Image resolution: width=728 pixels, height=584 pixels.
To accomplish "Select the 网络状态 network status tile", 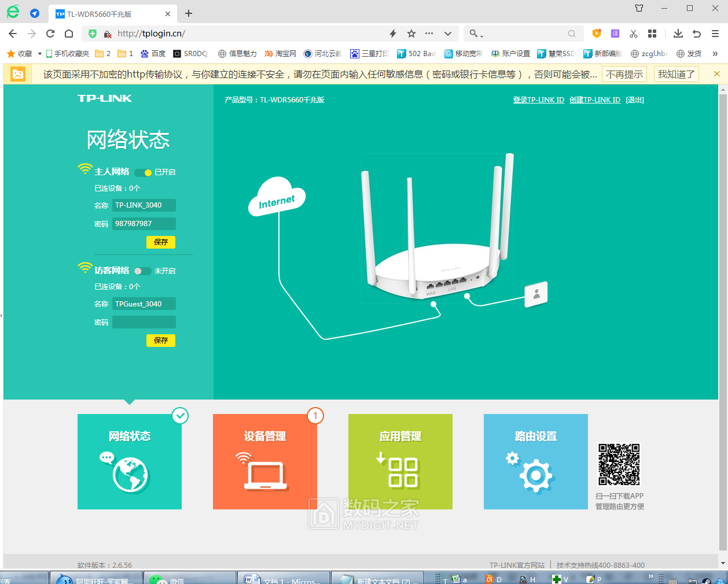I will coord(129,461).
